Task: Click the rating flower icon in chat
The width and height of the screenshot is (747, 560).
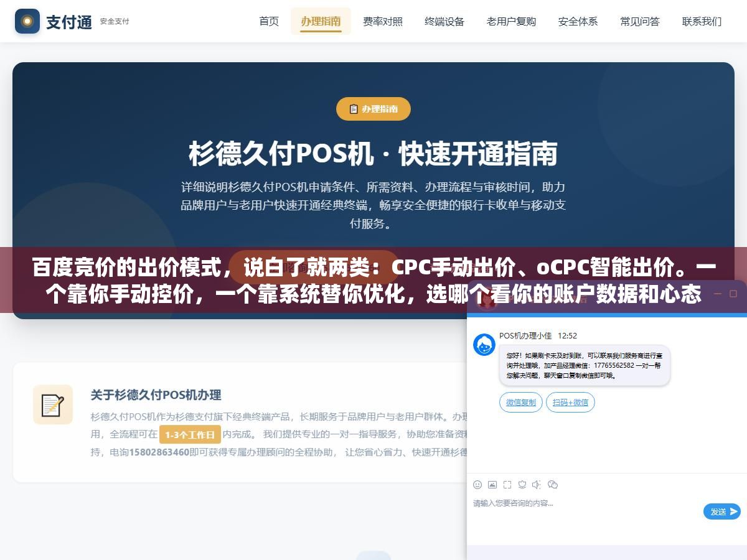Action: pos(522,485)
